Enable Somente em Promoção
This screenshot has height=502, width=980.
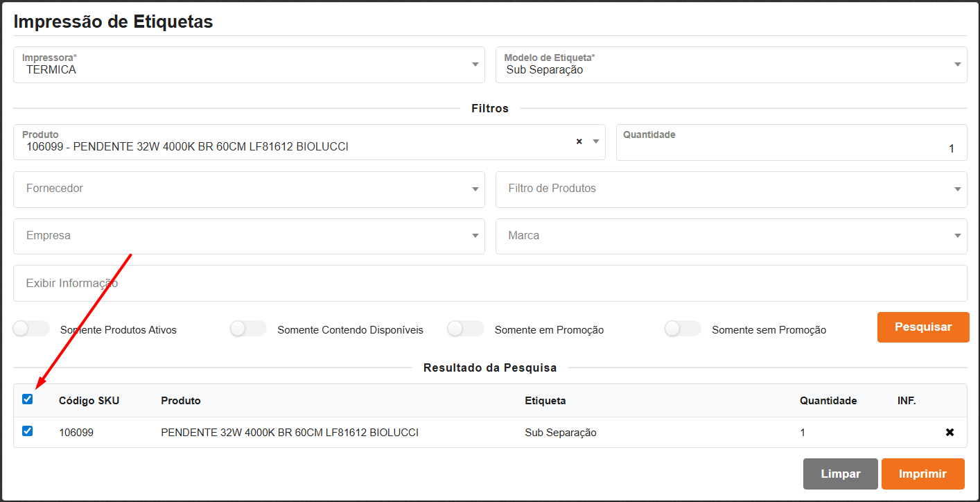pyautogui.click(x=465, y=329)
